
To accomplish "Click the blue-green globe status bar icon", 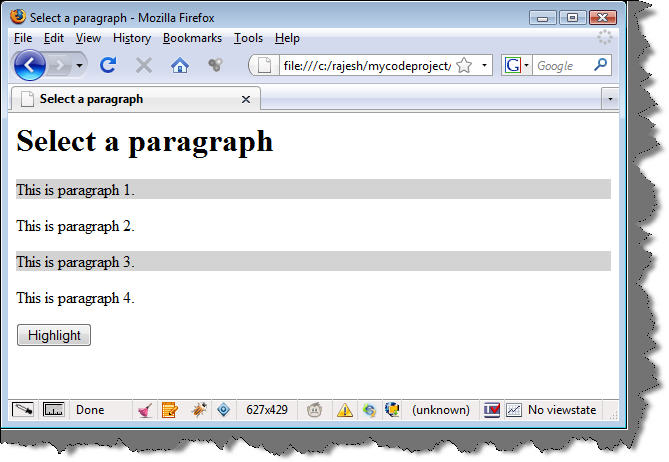I will pyautogui.click(x=369, y=410).
